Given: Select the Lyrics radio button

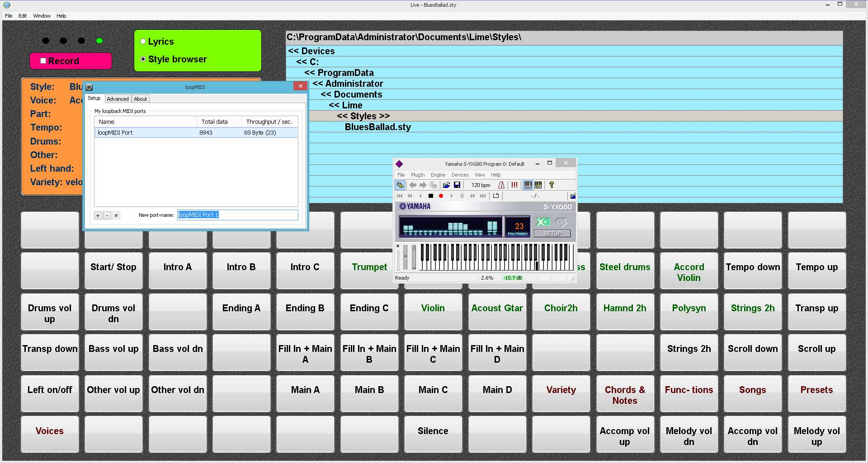Looking at the screenshot, I should pyautogui.click(x=143, y=42).
